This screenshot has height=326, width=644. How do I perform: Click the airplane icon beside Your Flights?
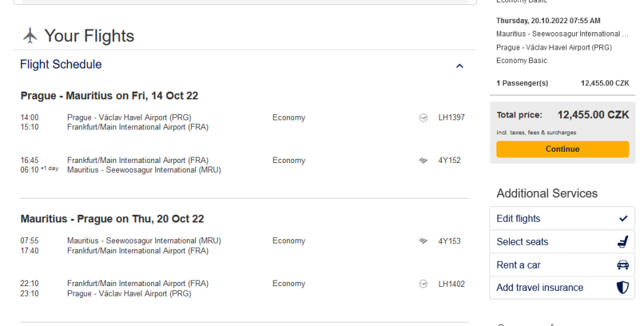(x=29, y=36)
